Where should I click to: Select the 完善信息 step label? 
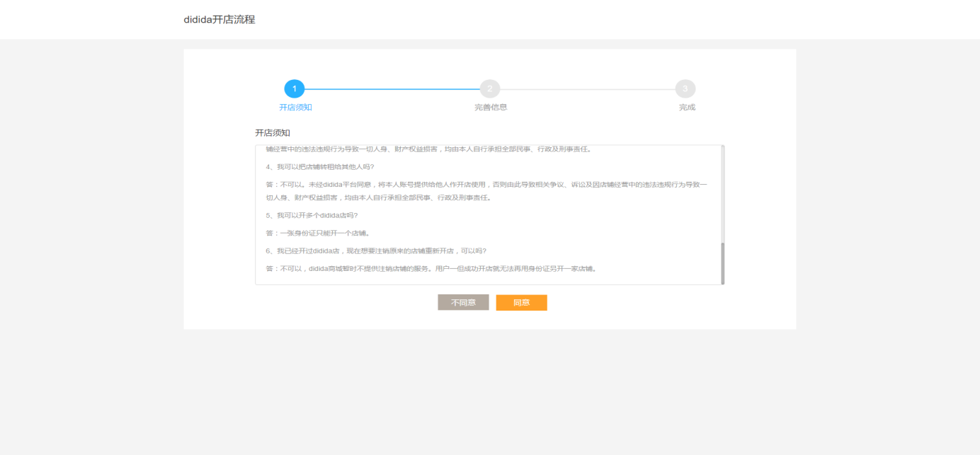click(490, 107)
